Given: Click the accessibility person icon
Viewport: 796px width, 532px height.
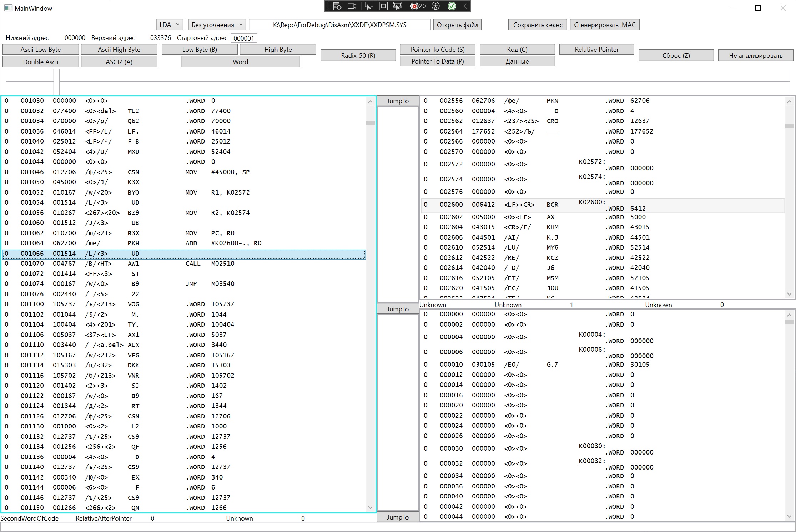Looking at the screenshot, I should [435, 6].
